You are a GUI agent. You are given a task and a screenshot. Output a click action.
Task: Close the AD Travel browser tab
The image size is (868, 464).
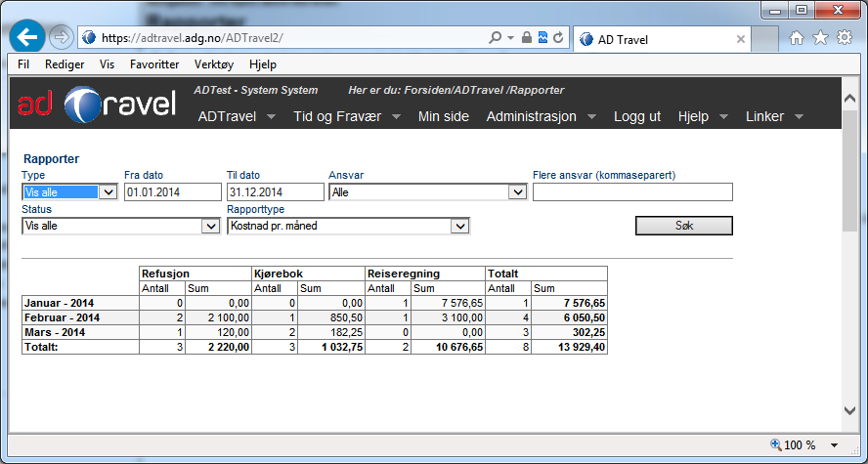[740, 39]
